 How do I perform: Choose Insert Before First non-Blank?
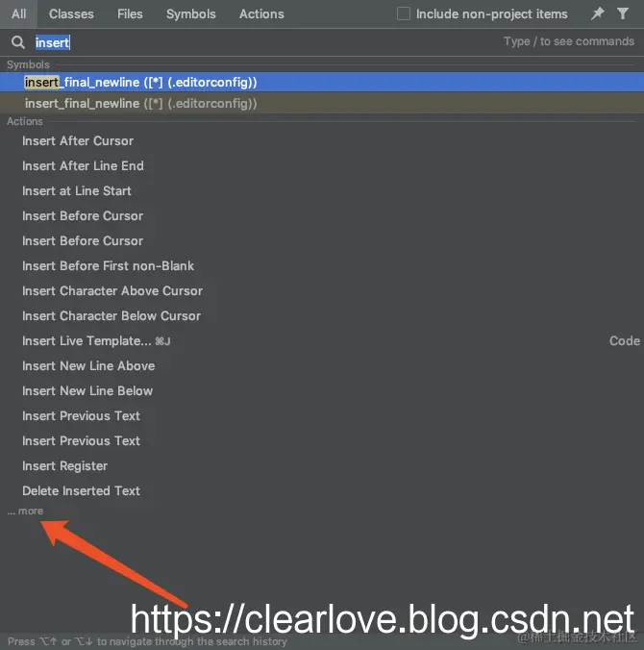(322, 265)
